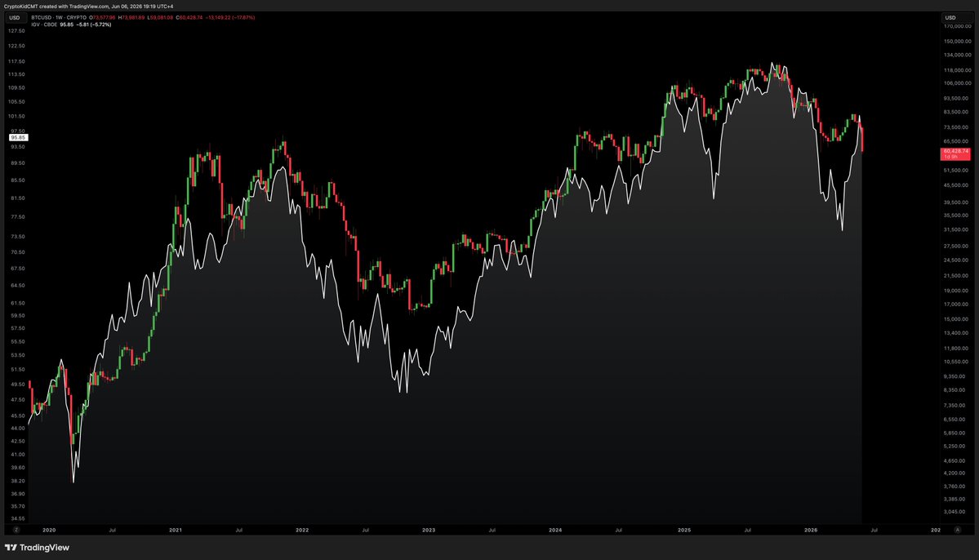Click the 10,550.00 level on the right price scale

click(957, 362)
